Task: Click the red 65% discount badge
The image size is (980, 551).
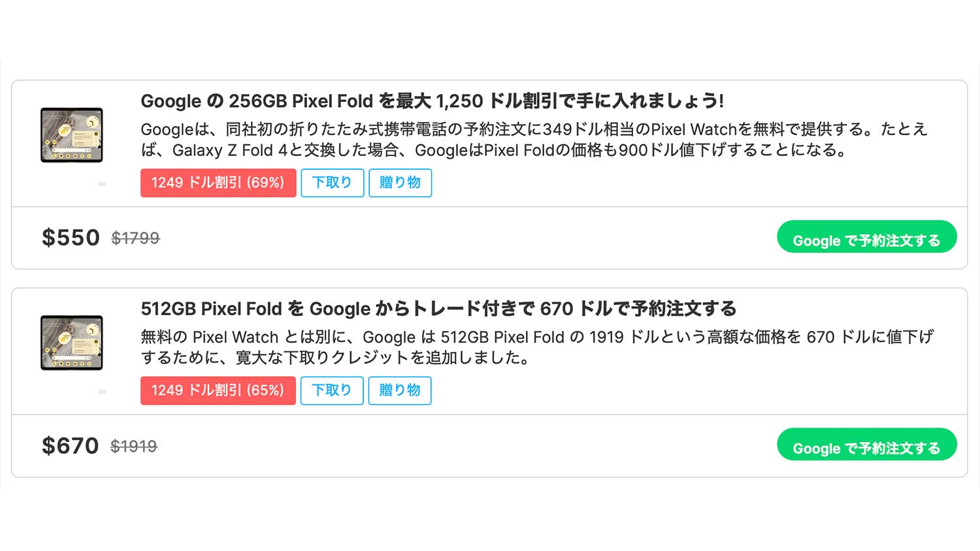Action: (x=218, y=390)
